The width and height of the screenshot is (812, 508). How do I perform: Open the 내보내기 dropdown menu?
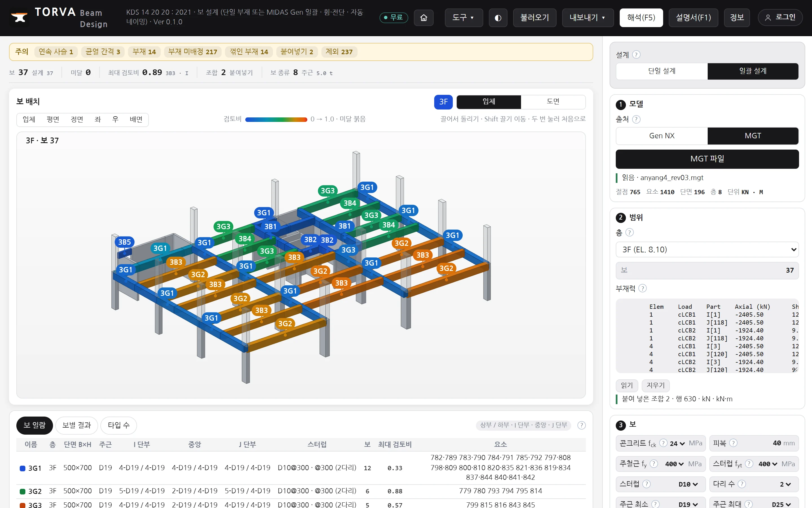point(588,17)
